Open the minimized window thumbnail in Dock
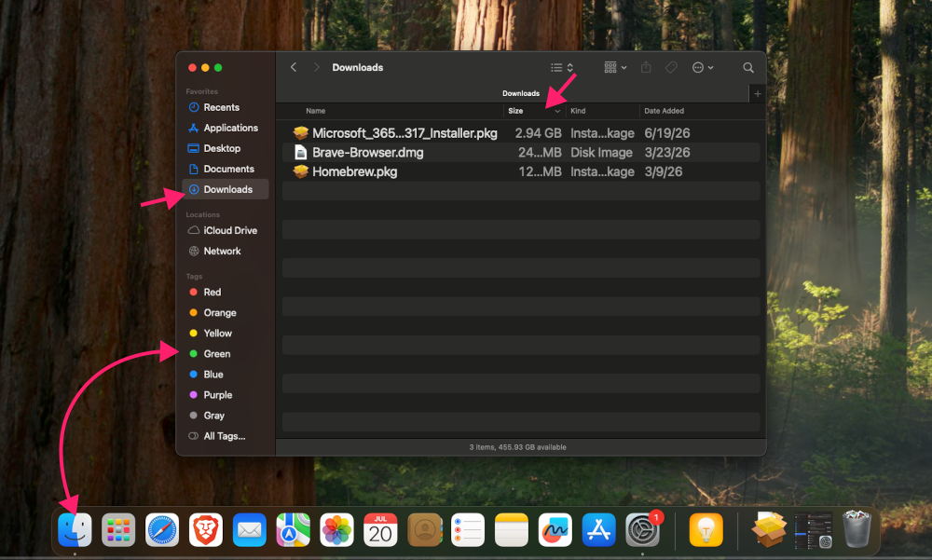932x560 pixels. click(x=813, y=529)
